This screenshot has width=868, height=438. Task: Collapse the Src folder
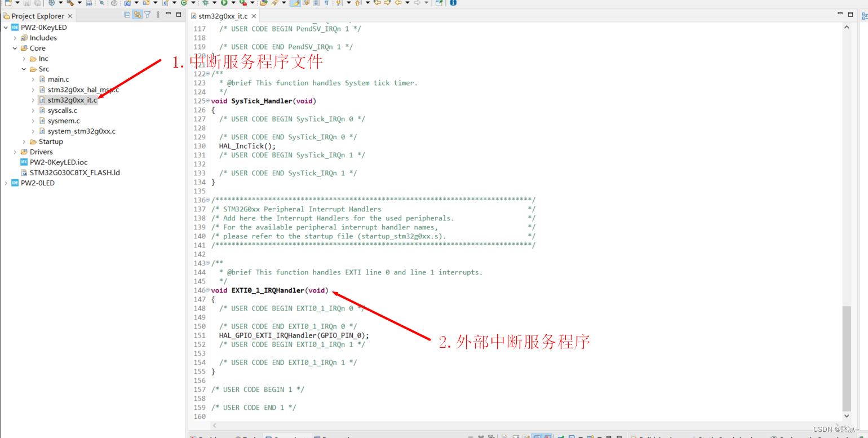pyautogui.click(x=24, y=69)
